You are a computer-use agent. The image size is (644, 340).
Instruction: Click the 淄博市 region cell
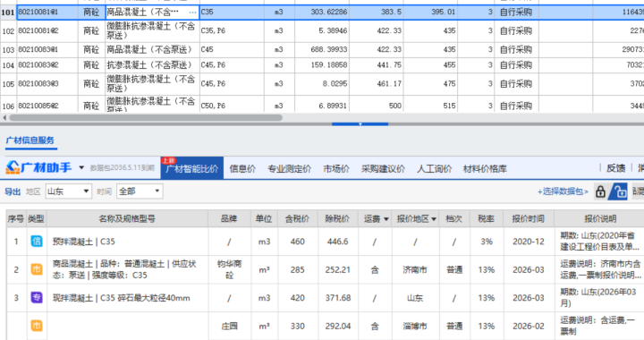pyautogui.click(x=415, y=326)
